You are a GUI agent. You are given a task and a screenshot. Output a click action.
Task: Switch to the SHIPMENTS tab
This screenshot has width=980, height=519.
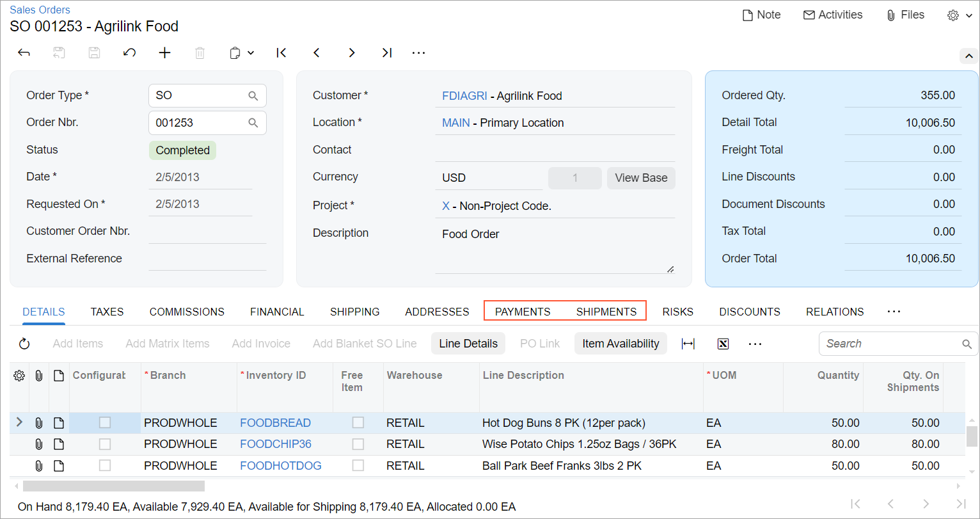606,312
